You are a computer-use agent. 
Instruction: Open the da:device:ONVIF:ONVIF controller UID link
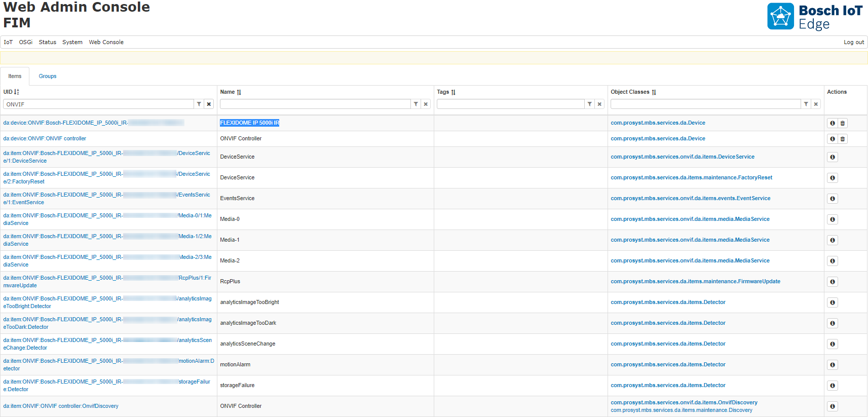click(45, 138)
